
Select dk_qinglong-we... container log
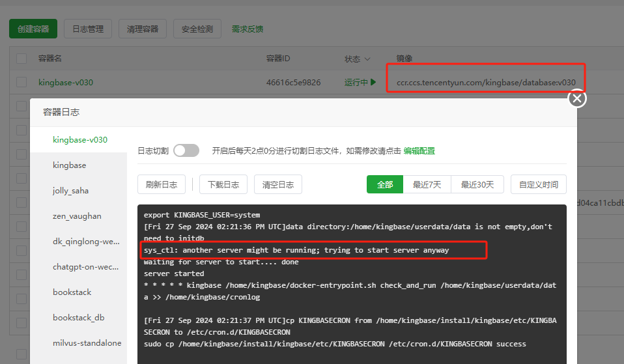tap(86, 242)
